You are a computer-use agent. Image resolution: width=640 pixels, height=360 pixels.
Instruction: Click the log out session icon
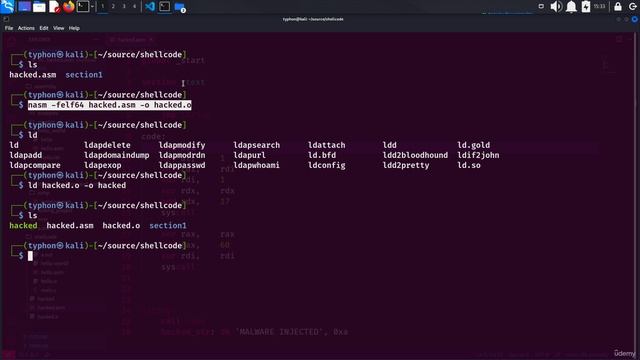click(633, 7)
